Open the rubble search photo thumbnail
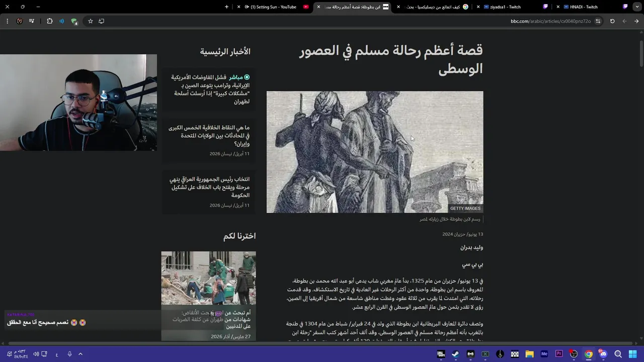The height and width of the screenshot is (362, 644). pos(208,278)
